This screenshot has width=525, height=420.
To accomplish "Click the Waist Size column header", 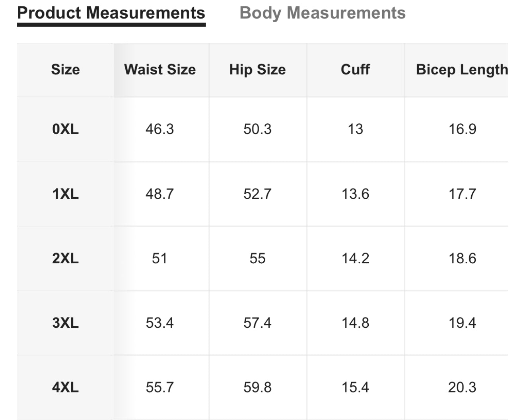I will pos(160,70).
